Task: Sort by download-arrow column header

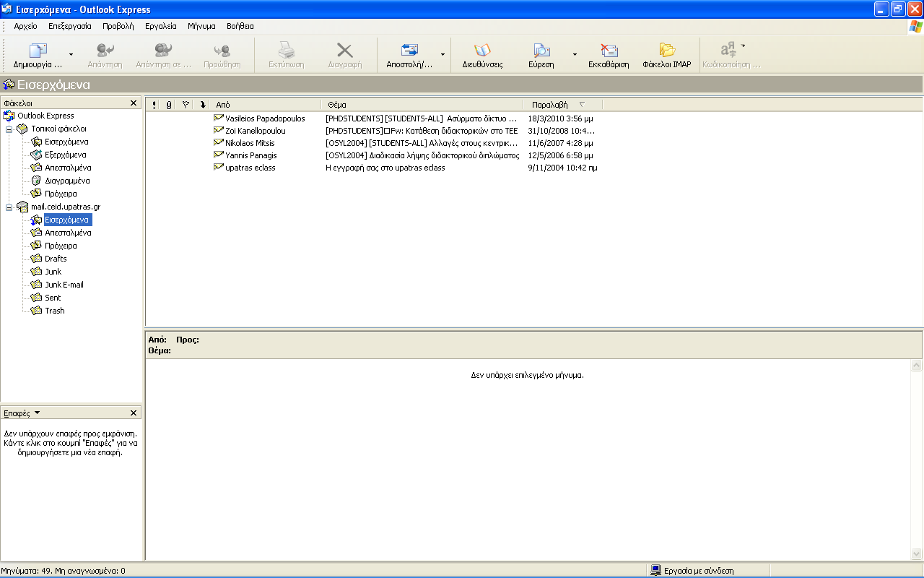Action: click(203, 105)
